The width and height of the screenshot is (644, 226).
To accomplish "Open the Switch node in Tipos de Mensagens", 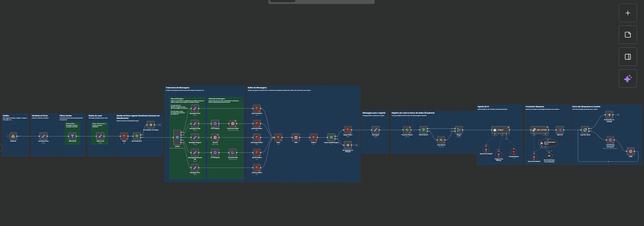I will click(177, 137).
